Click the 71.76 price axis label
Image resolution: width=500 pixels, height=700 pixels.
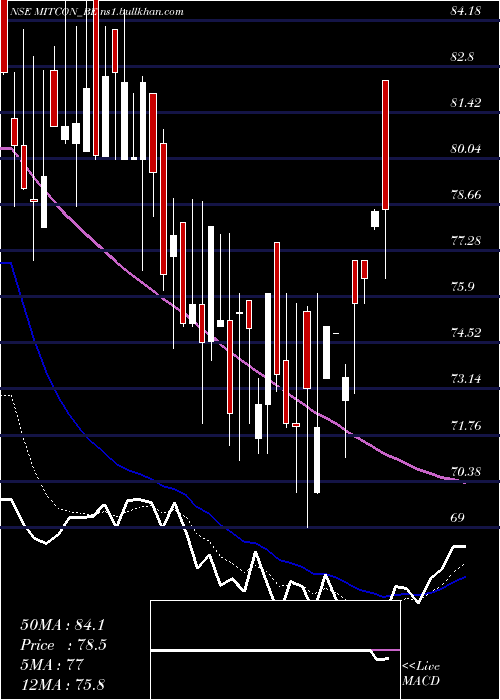point(466,425)
